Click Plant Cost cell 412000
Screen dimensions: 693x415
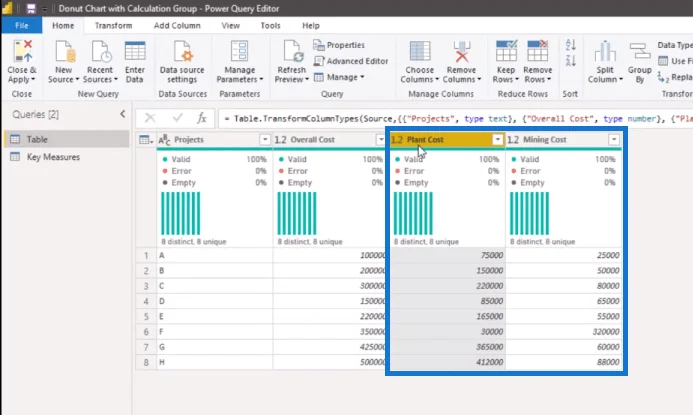[x=448, y=362]
